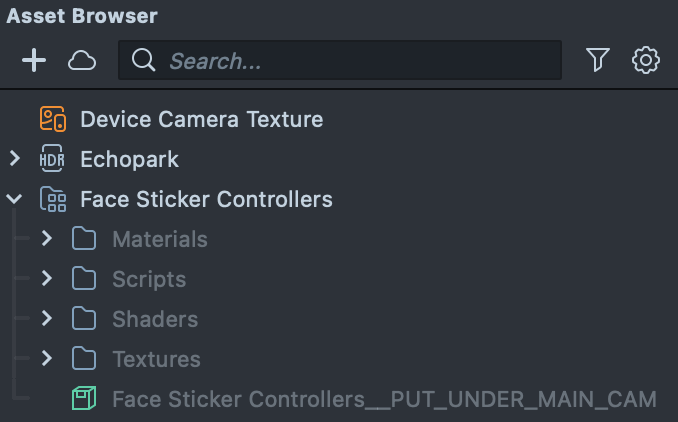Viewport: 678px width, 422px height.
Task: Collapse the Face Sticker Controllers package
Action: click(x=15, y=199)
